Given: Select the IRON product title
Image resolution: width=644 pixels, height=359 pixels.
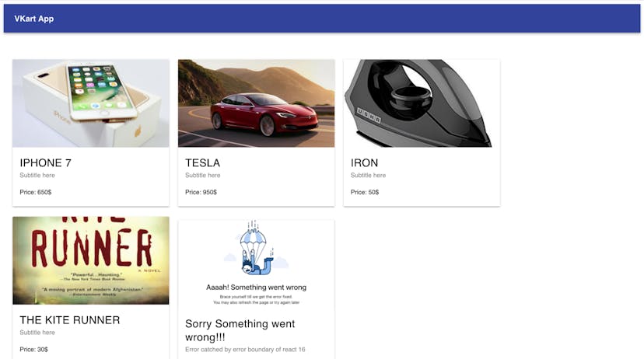Looking at the screenshot, I should pos(364,163).
